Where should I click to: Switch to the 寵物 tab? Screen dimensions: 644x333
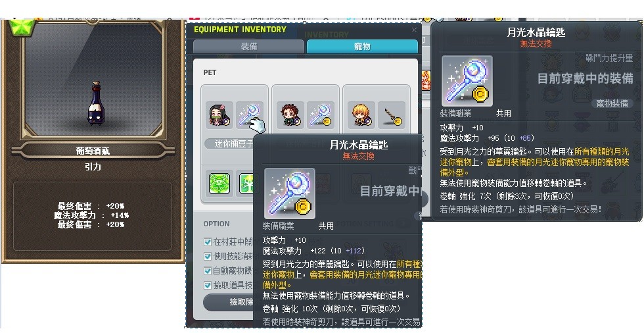pyautogui.click(x=362, y=47)
